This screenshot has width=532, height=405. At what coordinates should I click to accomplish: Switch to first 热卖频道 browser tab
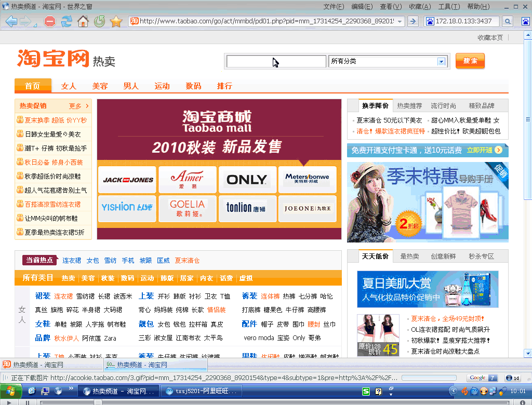click(x=52, y=365)
